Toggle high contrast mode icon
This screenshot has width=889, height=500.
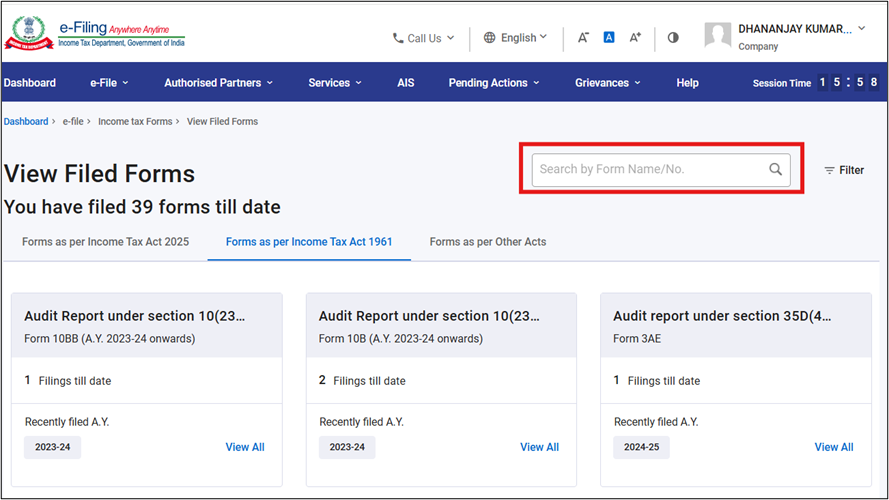coord(673,37)
